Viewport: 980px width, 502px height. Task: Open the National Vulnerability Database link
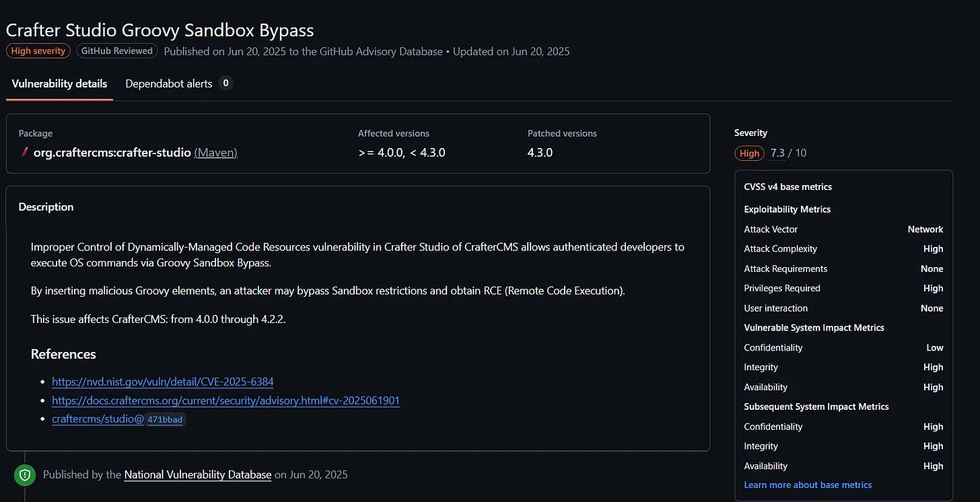[x=198, y=474]
